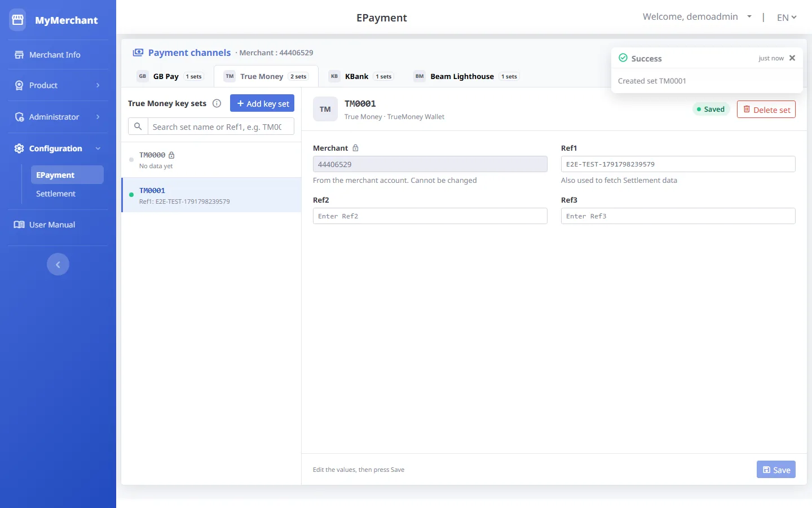
Task: Click the lock icon next to TM0000
Action: [x=171, y=155]
